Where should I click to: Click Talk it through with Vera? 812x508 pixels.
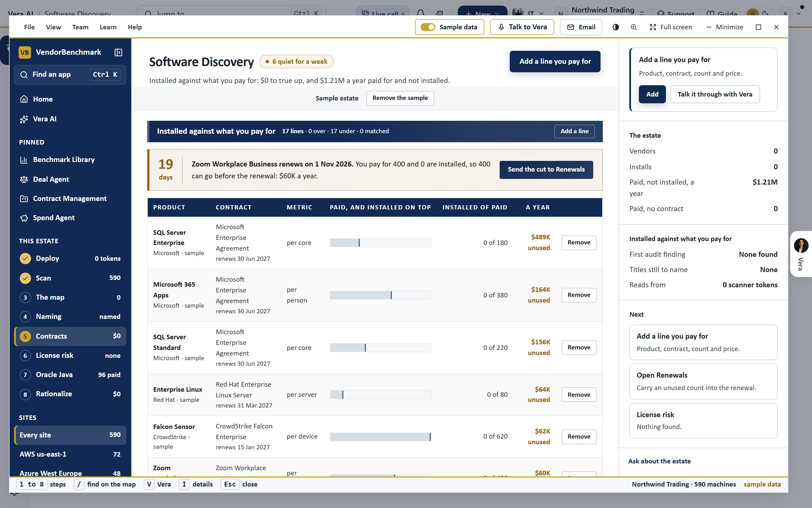[x=715, y=95]
